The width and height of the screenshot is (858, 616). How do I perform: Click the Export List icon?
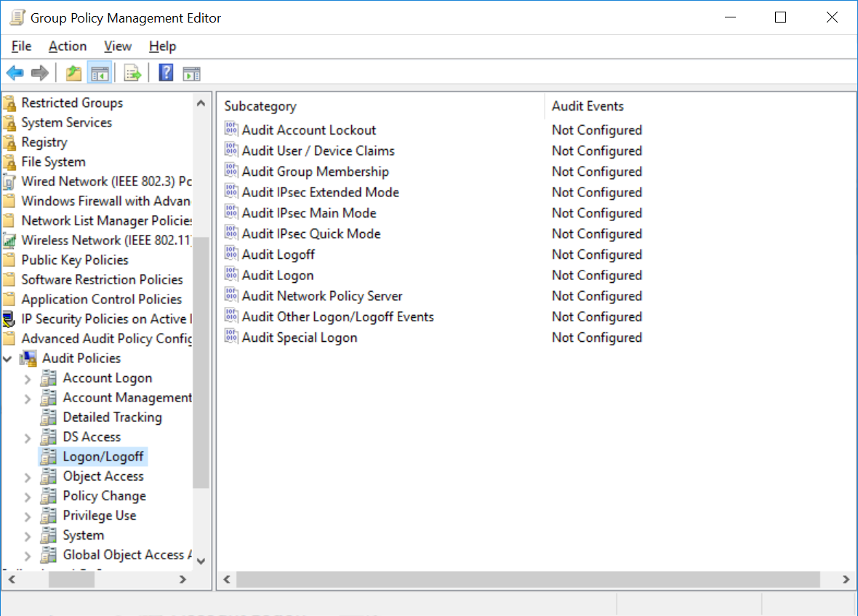click(132, 72)
